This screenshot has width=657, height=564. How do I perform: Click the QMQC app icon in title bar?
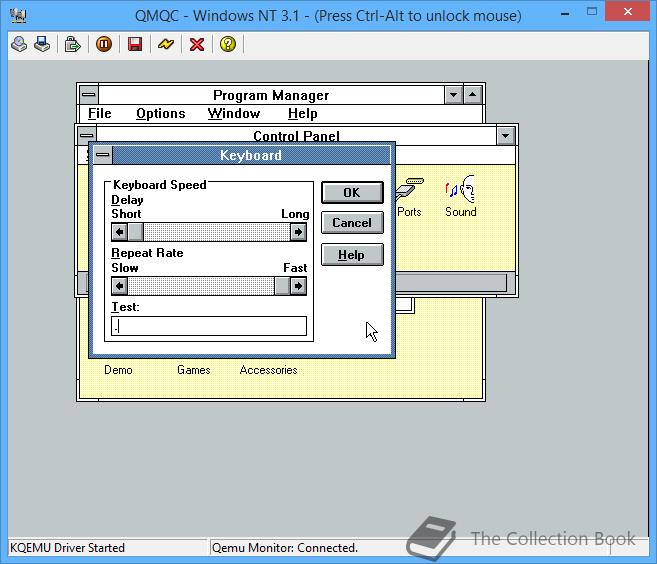click(x=18, y=16)
